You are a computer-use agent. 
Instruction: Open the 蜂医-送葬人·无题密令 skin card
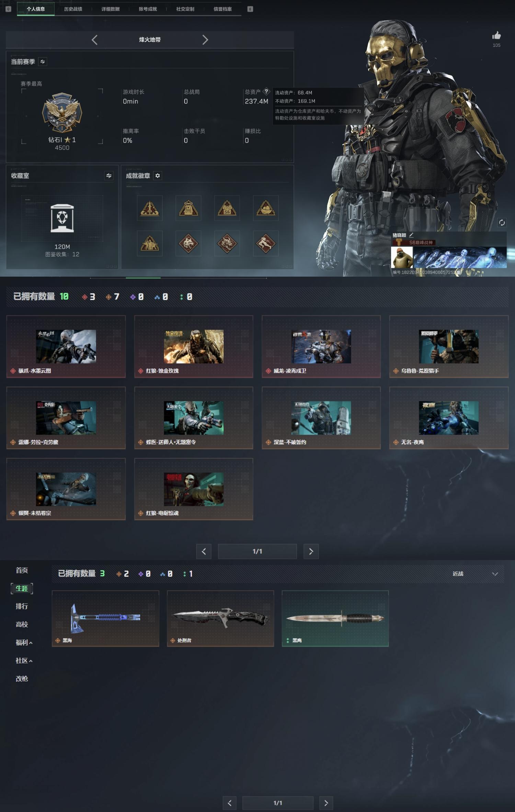click(194, 418)
